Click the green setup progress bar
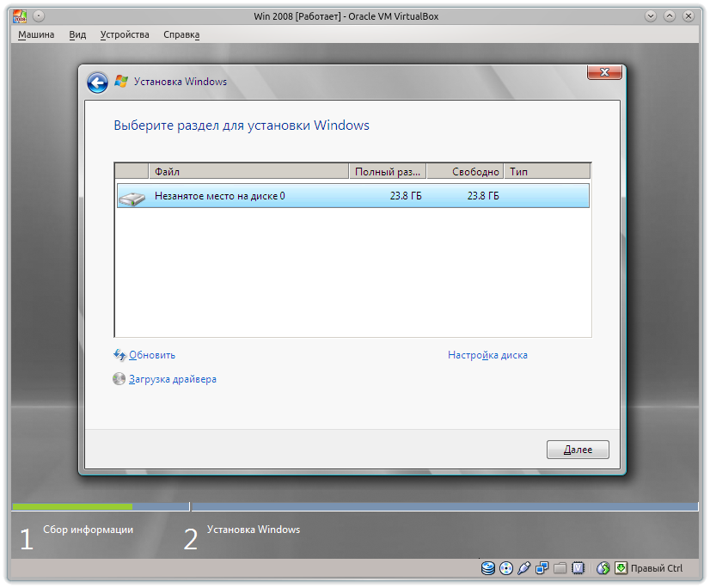 [x=72, y=505]
